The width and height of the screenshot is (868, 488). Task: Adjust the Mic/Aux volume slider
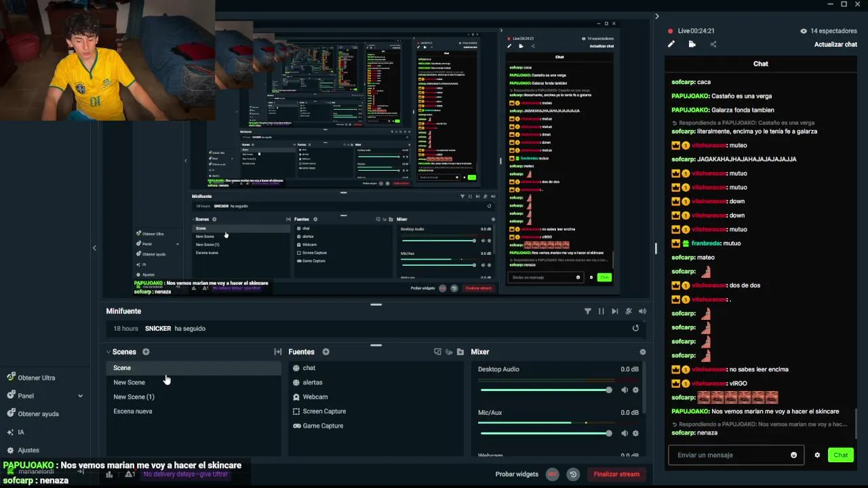546,433
